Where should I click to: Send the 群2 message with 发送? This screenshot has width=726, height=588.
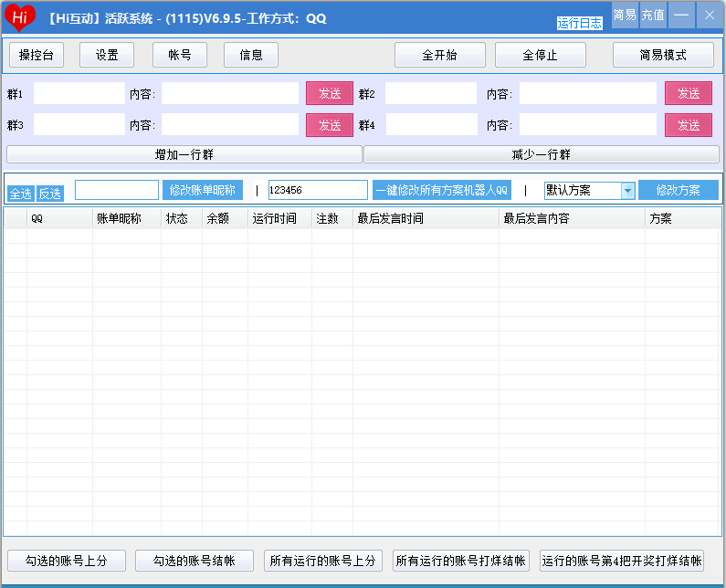click(x=689, y=93)
